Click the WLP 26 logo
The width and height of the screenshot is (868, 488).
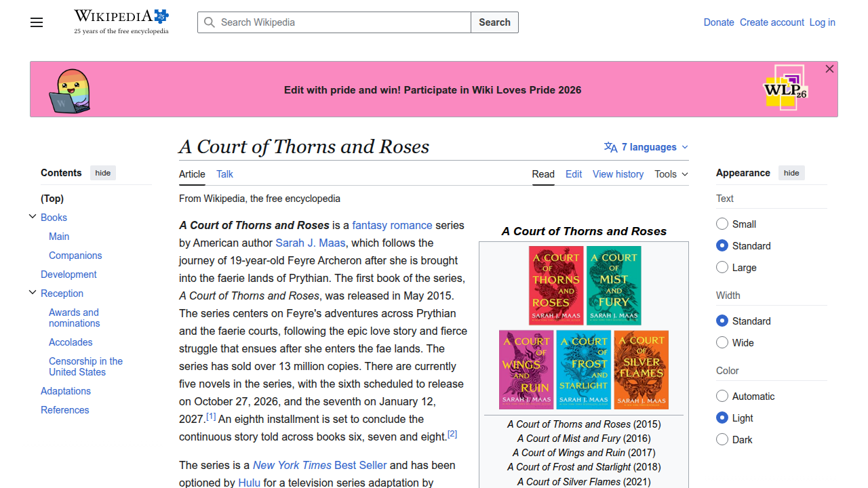click(x=785, y=87)
